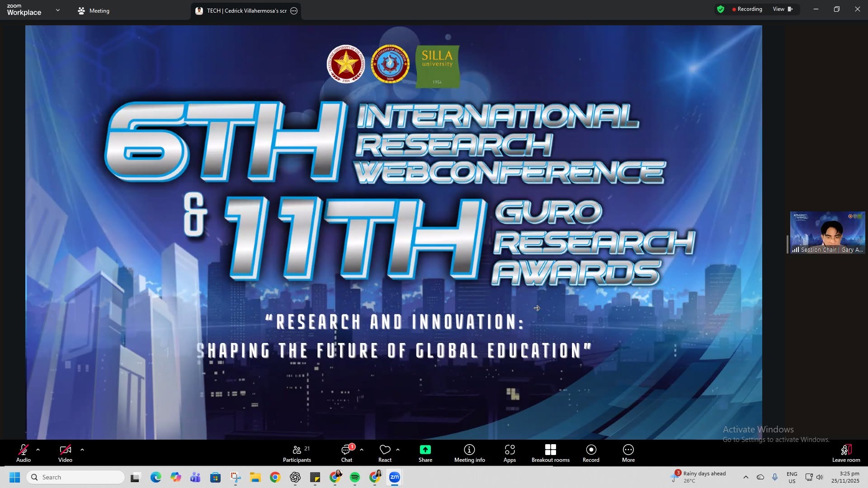Click the Zoom icon on the taskbar
Screen dimensions: 868x488
[x=395, y=477]
